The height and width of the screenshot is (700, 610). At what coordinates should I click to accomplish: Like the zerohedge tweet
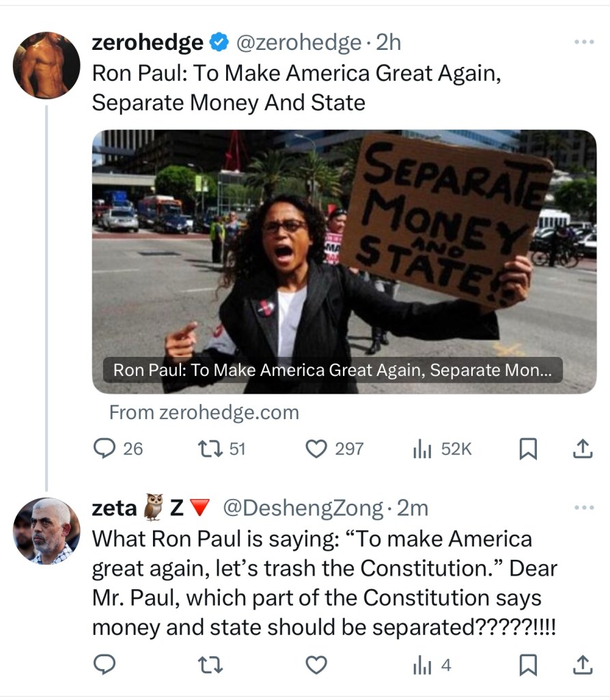click(316, 448)
